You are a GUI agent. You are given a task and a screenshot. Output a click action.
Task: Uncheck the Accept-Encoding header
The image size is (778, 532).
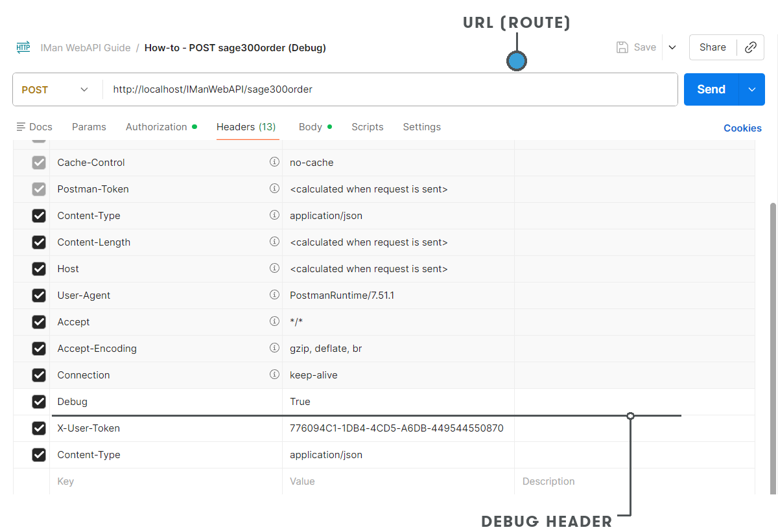pos(39,349)
